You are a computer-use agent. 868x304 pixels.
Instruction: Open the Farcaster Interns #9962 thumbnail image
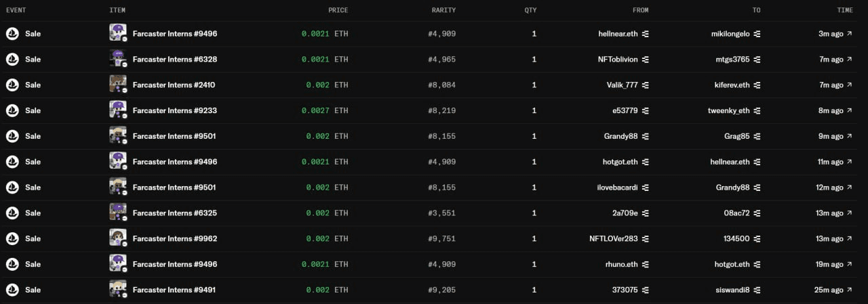(118, 238)
